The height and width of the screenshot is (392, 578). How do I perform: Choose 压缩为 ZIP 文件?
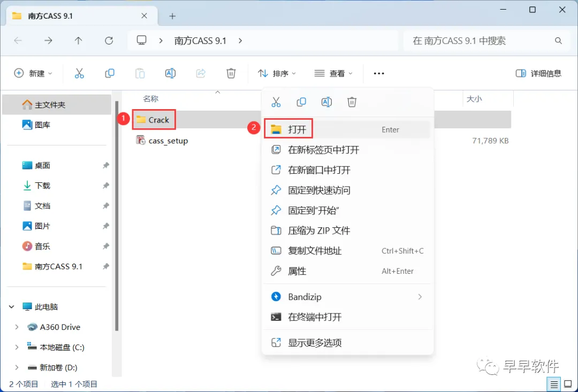click(x=347, y=230)
